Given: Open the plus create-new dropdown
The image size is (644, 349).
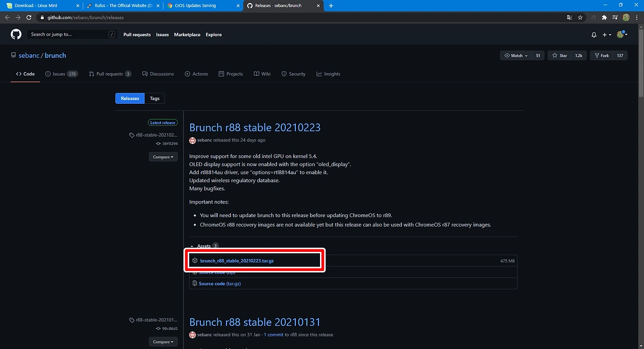Looking at the screenshot, I should [607, 35].
